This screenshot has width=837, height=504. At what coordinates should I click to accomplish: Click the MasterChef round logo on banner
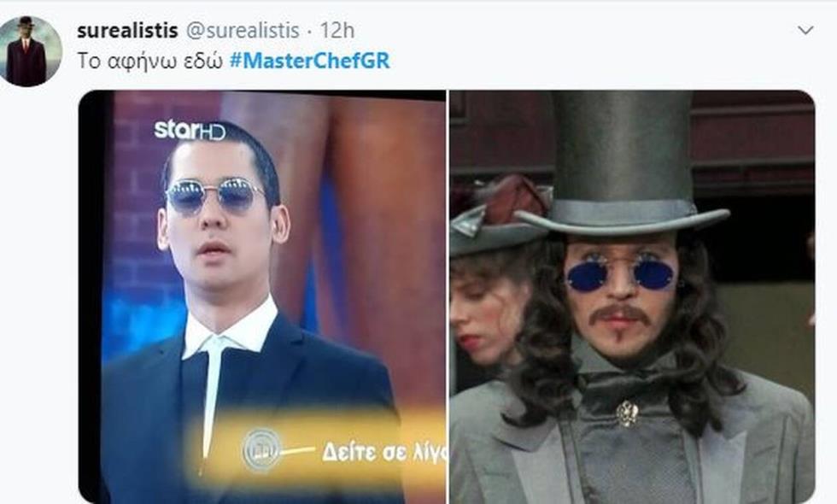tap(261, 450)
